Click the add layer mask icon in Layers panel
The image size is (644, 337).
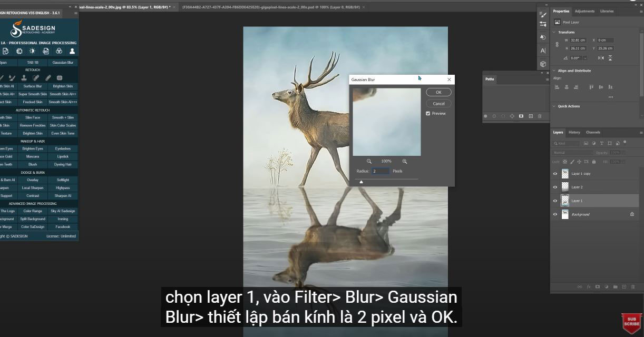click(x=598, y=287)
